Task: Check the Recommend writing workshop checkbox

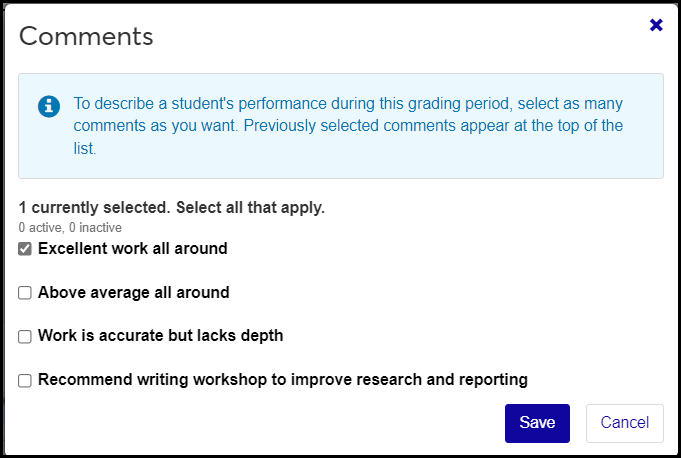Action: (25, 380)
